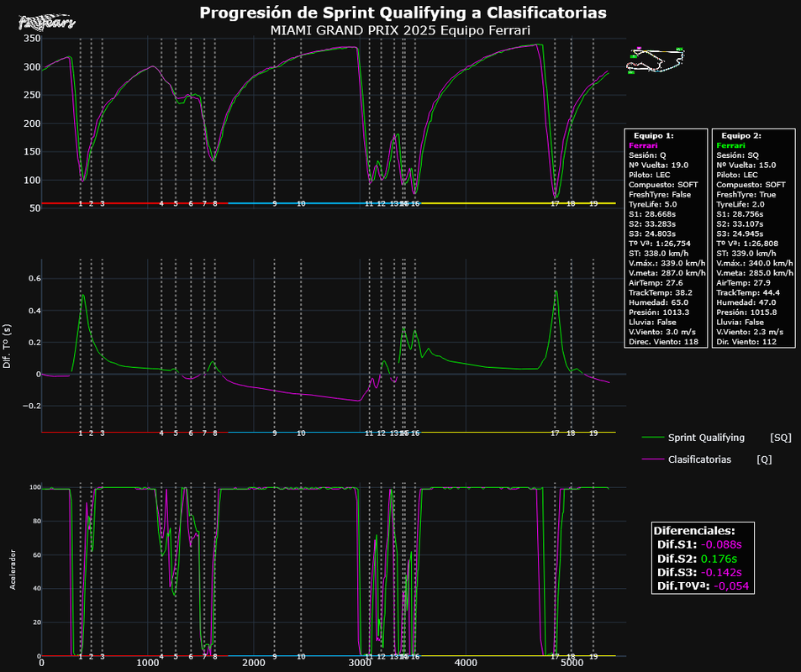Click 'V.Viento: 3.0 m/s' value
Viewport: 801px width, 672px height.
(x=662, y=332)
